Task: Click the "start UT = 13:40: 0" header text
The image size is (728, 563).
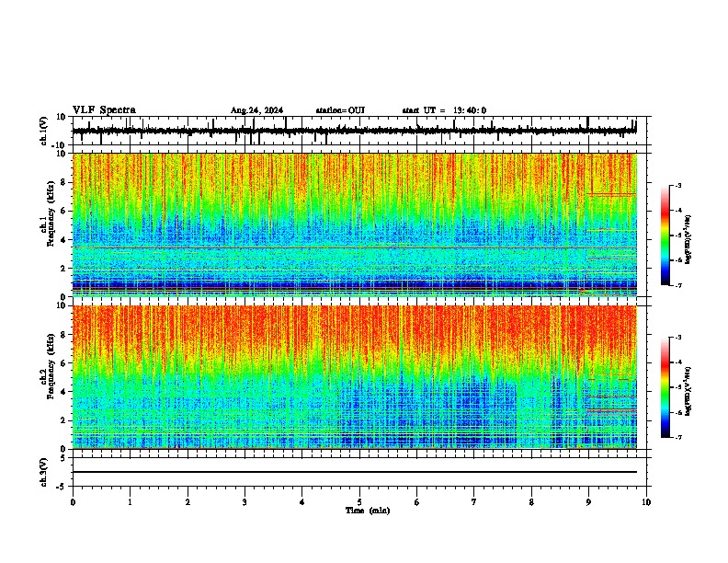Action: [444, 110]
